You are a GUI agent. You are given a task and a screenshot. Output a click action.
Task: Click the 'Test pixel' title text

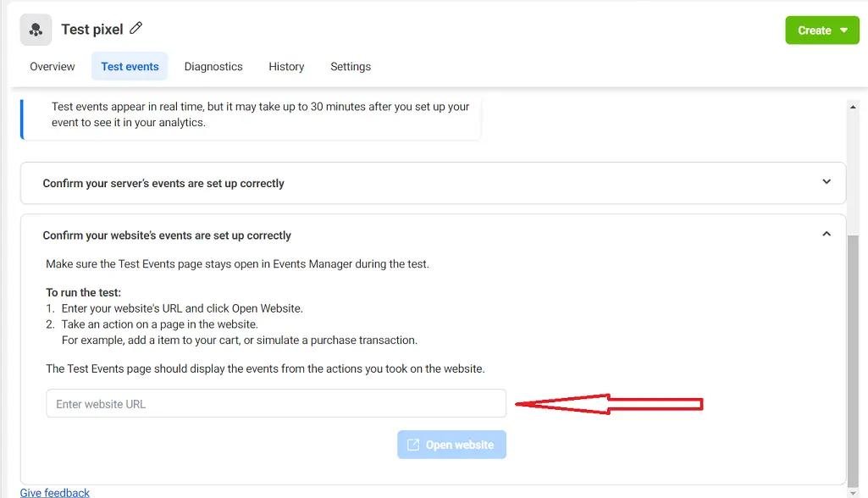(92, 30)
